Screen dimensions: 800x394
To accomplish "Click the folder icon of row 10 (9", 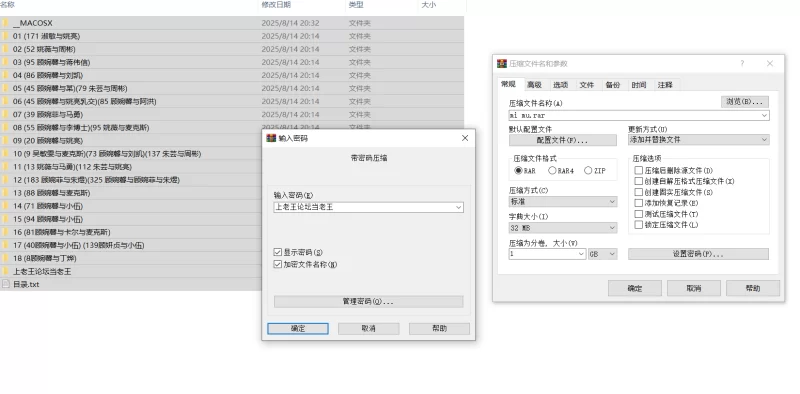I will [5, 154].
